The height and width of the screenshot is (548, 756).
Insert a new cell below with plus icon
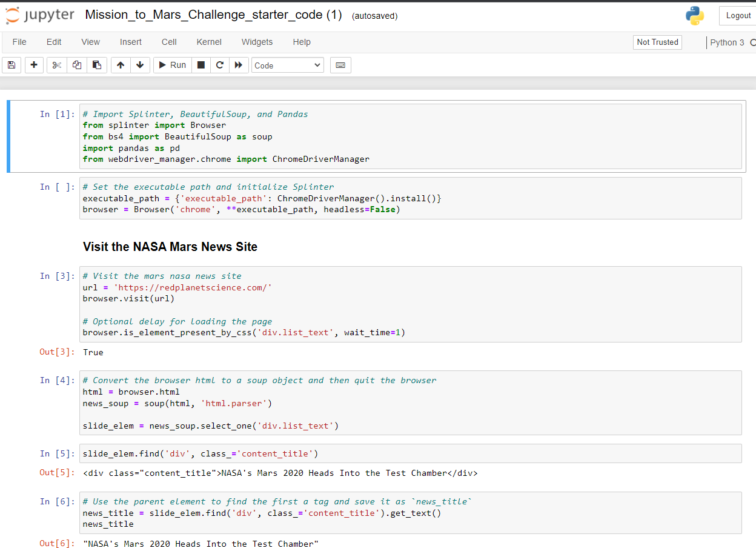tap(33, 65)
